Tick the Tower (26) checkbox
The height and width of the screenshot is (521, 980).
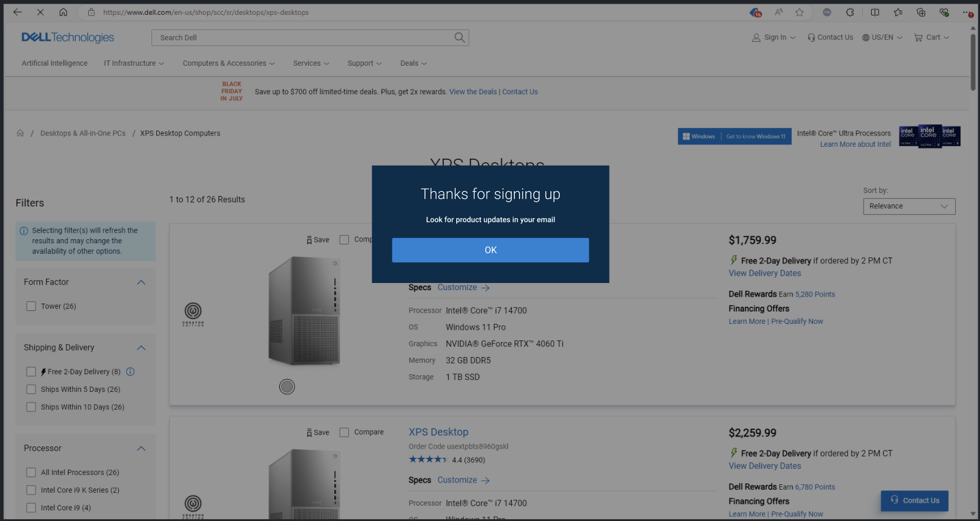click(x=31, y=306)
